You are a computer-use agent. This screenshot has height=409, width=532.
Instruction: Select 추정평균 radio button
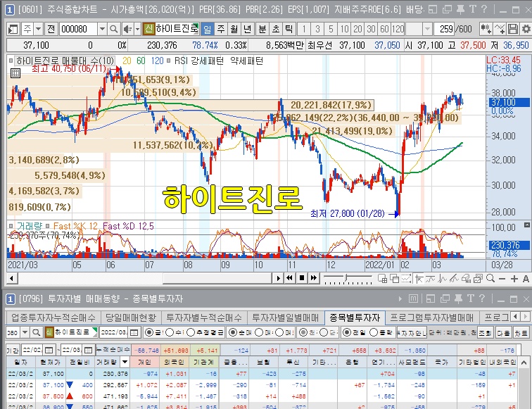click(x=190, y=332)
